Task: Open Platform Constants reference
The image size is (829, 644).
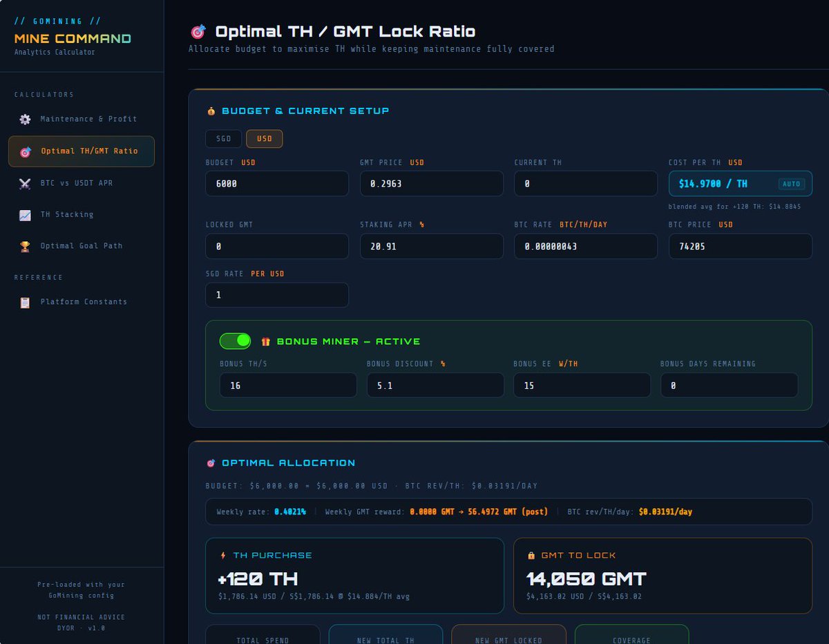Action: point(82,302)
